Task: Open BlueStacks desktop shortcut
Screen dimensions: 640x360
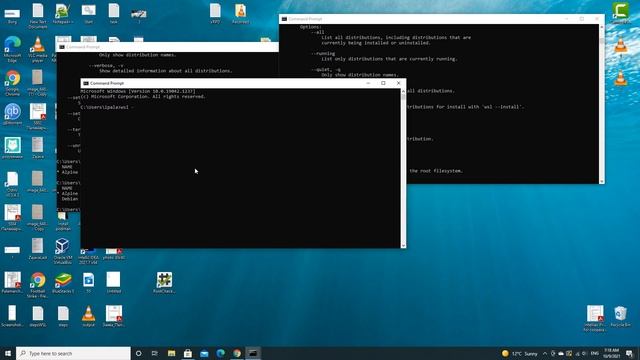Action: 63,282
